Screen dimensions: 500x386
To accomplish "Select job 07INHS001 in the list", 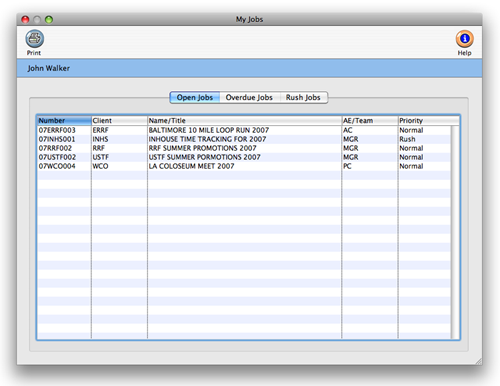I will click(244, 139).
